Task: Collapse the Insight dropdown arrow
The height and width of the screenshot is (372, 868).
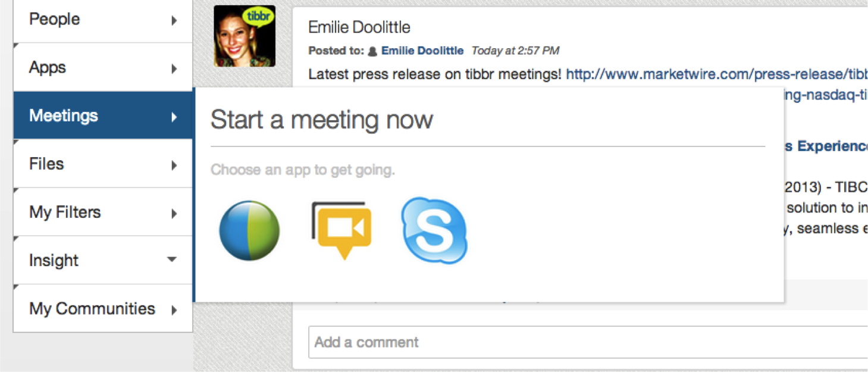Action: click(x=172, y=260)
